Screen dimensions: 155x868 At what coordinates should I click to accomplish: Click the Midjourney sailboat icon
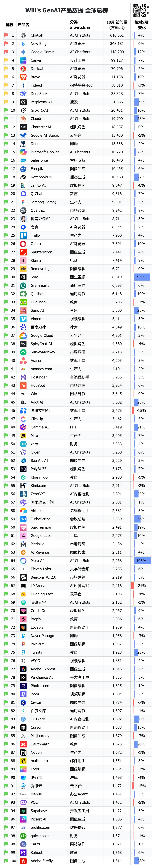pos(23,736)
